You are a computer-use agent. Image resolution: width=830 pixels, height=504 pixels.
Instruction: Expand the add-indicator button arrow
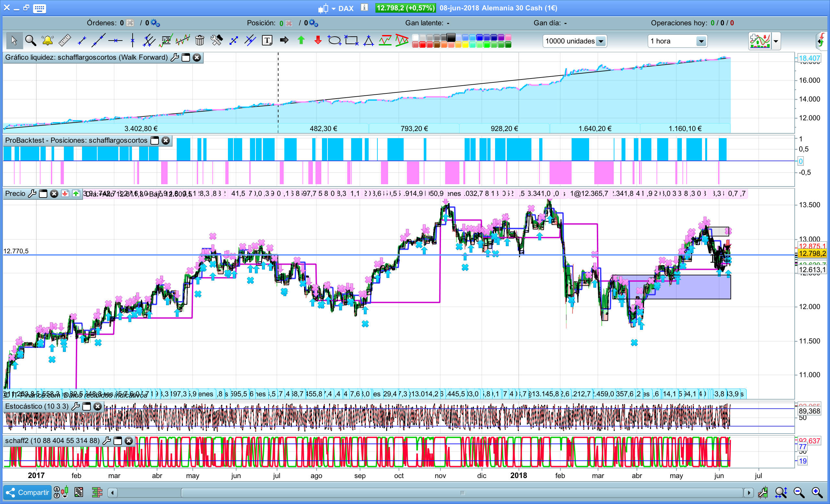(776, 41)
